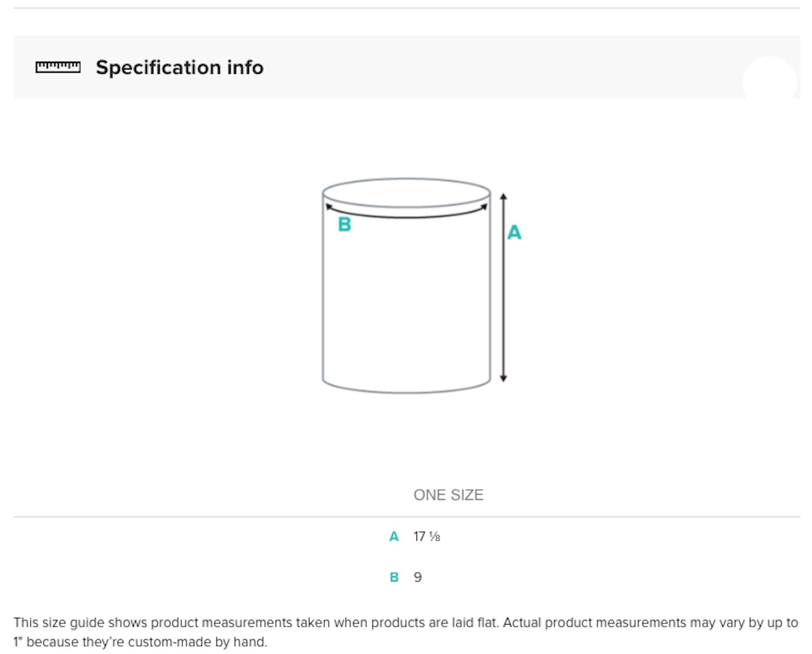
Task: Click the 9 measurement value
Action: click(x=417, y=577)
